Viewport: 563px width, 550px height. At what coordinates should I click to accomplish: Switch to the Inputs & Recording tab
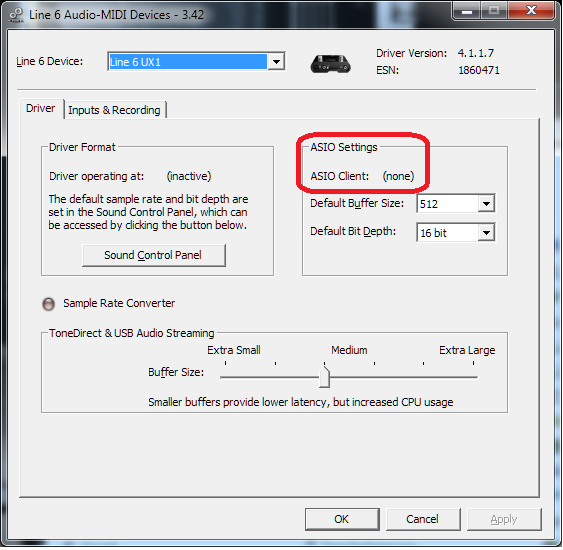114,110
